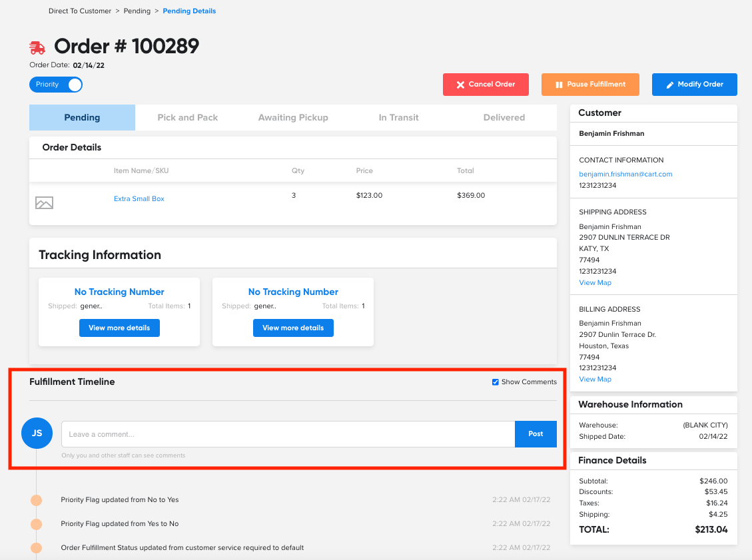
Task: Click the Modify Order button
Action: [694, 85]
